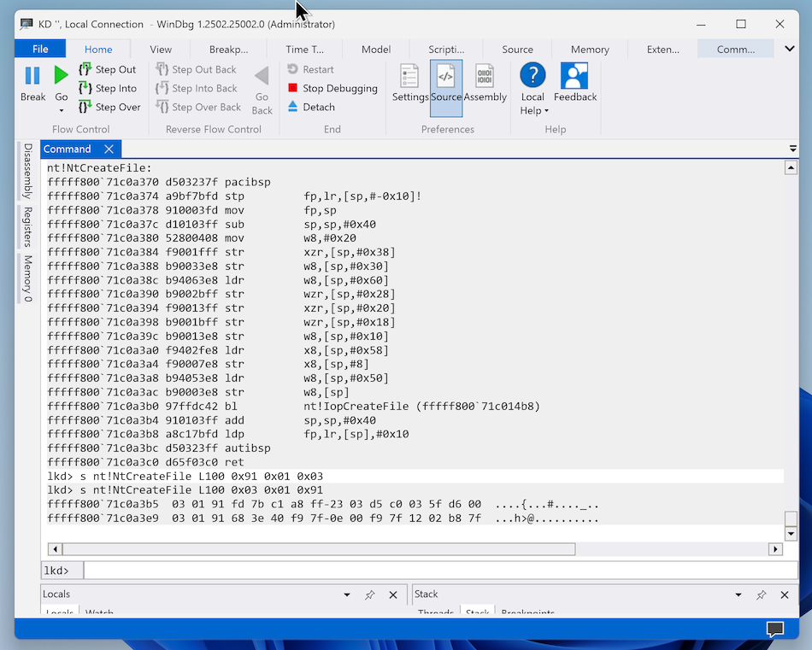
Task: Click the Detach icon
Action: pyautogui.click(x=293, y=107)
